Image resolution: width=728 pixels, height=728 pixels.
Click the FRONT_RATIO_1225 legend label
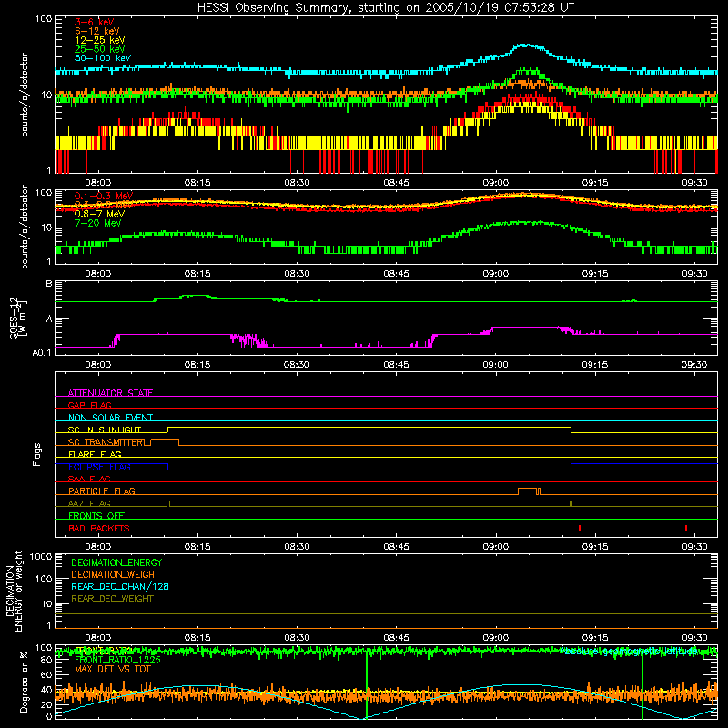pyautogui.click(x=117, y=660)
